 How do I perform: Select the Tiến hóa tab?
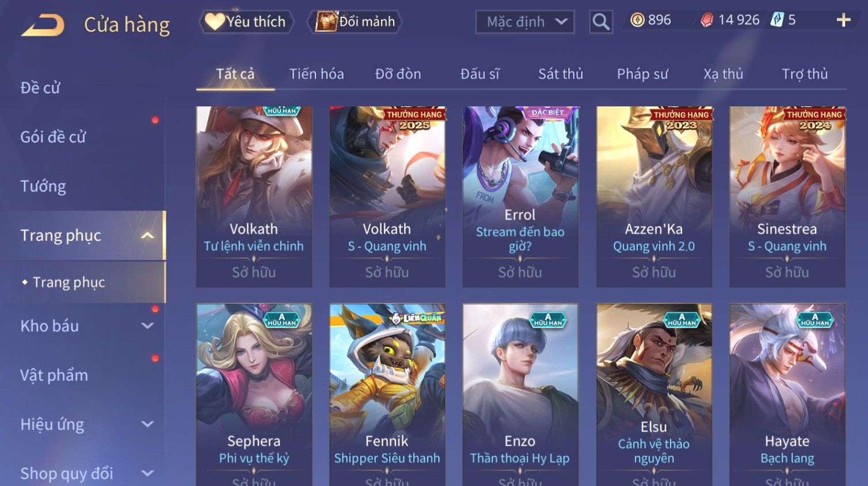click(x=317, y=74)
